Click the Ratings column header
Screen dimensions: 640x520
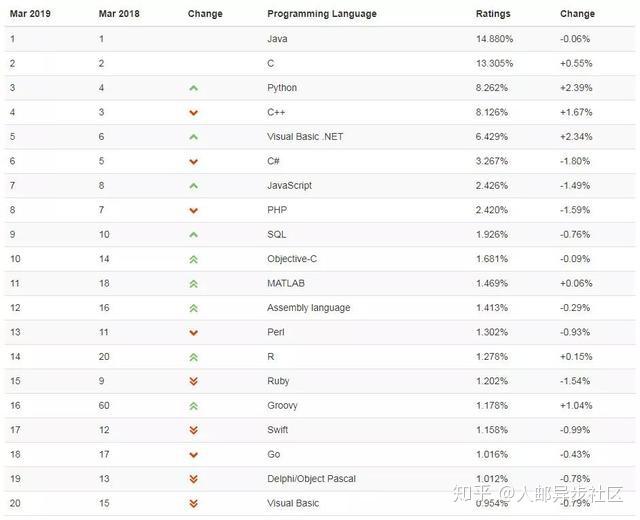(x=493, y=14)
